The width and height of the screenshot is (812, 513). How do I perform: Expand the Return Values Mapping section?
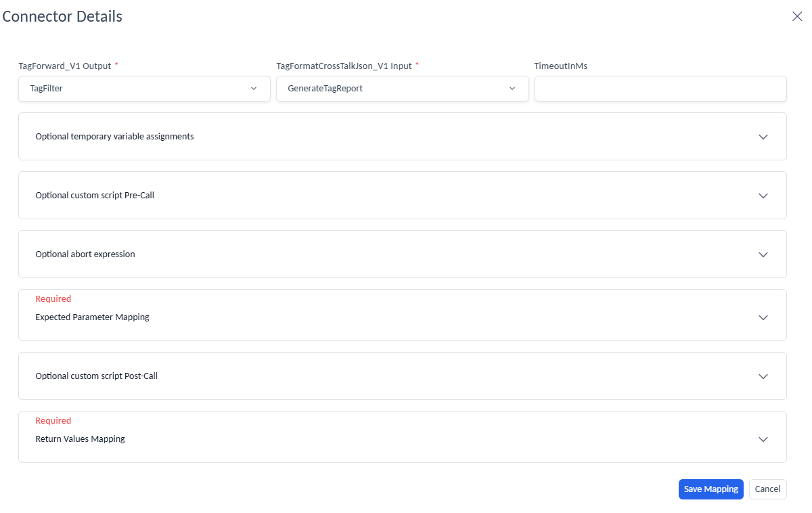81,439
